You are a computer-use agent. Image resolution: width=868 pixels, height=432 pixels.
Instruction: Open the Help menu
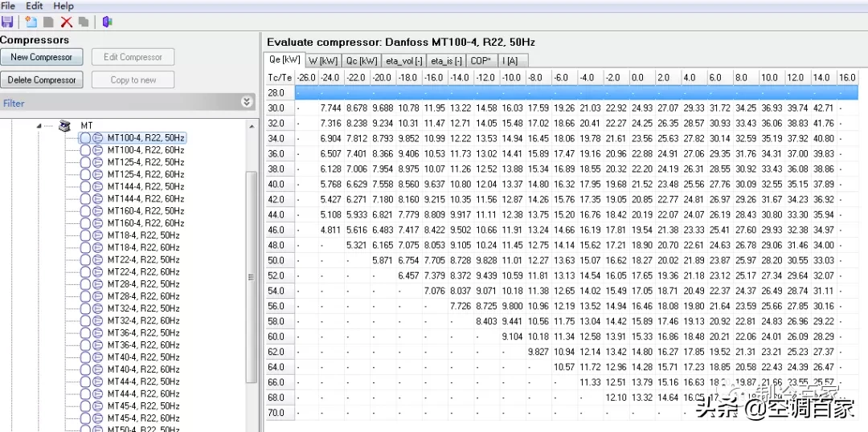pos(63,6)
